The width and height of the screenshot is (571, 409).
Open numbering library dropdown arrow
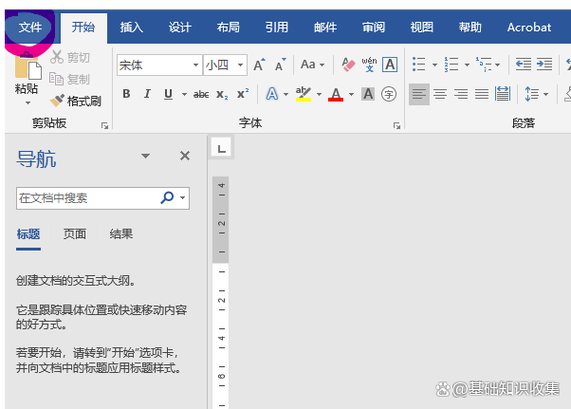[467, 65]
